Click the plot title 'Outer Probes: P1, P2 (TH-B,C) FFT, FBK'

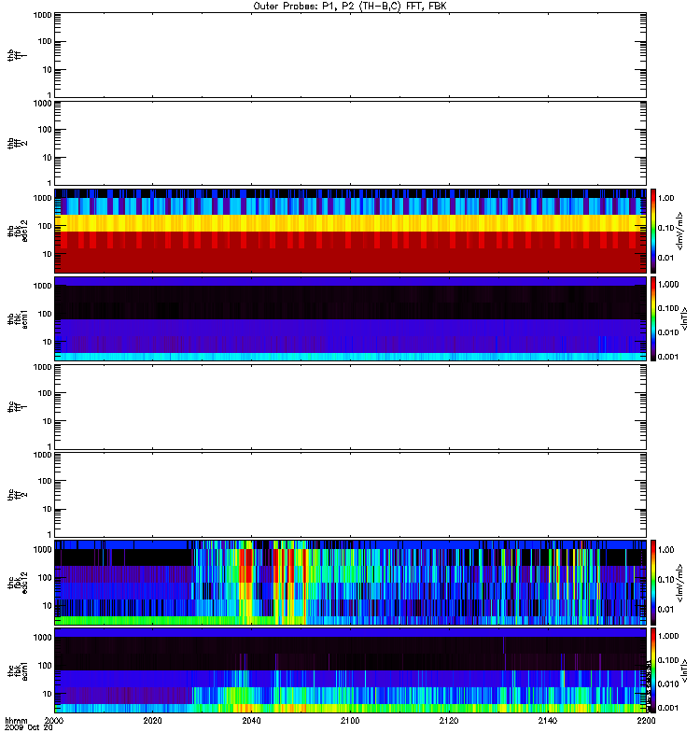point(350,7)
